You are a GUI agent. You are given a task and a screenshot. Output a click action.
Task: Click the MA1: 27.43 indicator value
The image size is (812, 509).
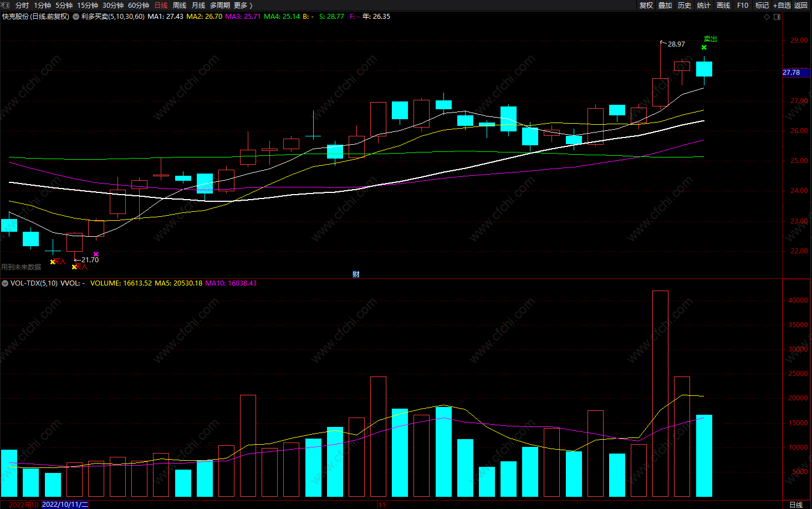[x=165, y=17]
